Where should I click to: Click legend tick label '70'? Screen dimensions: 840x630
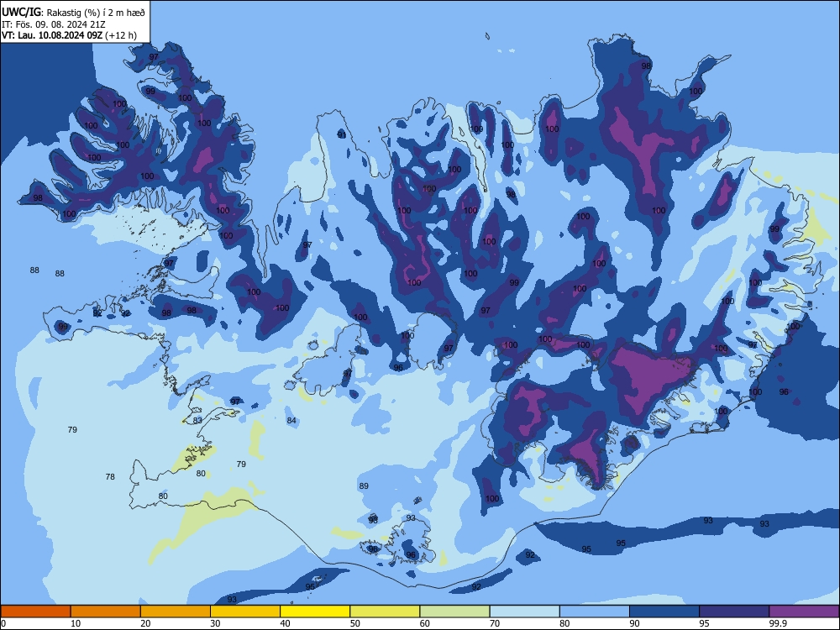(495, 623)
